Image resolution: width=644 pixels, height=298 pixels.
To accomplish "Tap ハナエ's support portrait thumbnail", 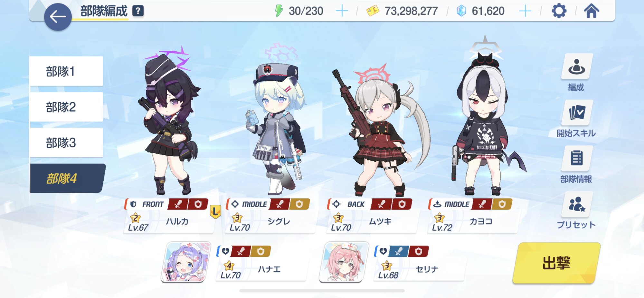I will click(186, 262).
